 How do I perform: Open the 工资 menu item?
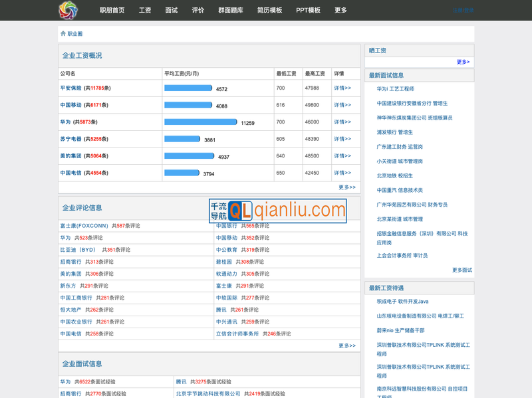(145, 11)
